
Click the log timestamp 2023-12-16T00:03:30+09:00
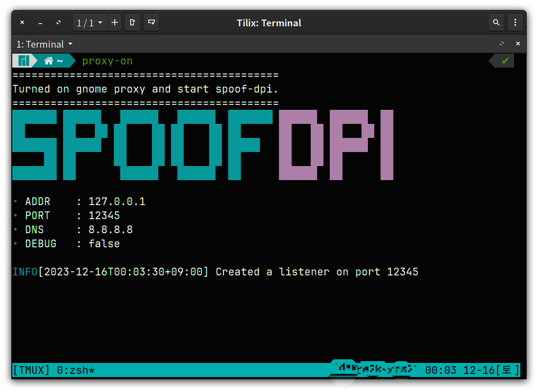pyautogui.click(x=123, y=272)
